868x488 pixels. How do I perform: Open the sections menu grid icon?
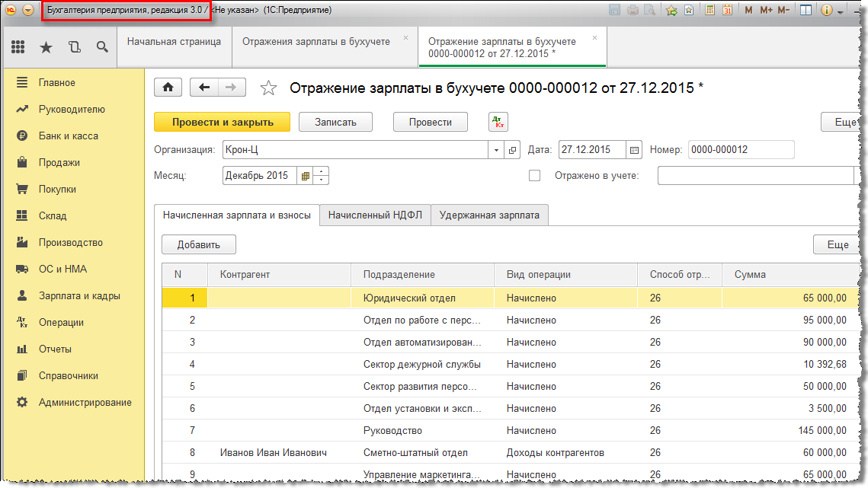(18, 47)
